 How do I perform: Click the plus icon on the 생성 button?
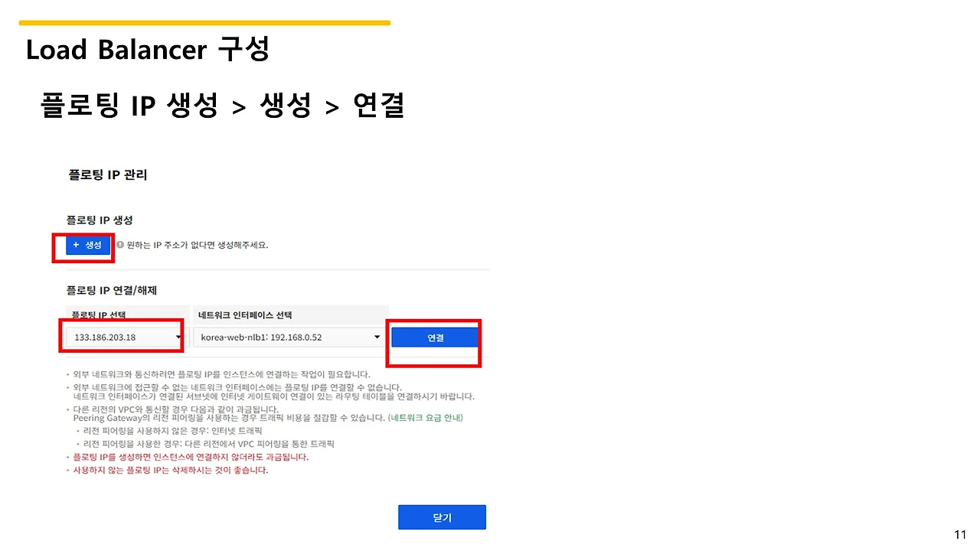[74, 244]
